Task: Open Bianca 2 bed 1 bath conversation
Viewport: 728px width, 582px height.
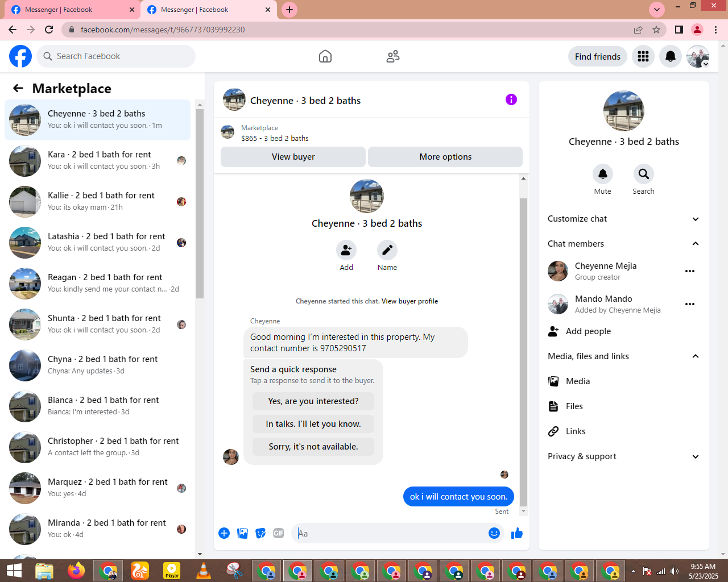Action: [x=98, y=406]
